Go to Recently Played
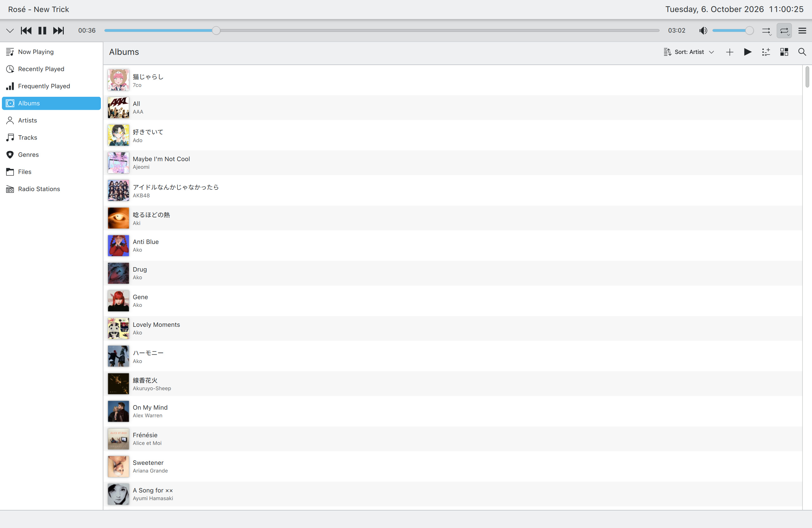812x528 pixels. coord(51,69)
